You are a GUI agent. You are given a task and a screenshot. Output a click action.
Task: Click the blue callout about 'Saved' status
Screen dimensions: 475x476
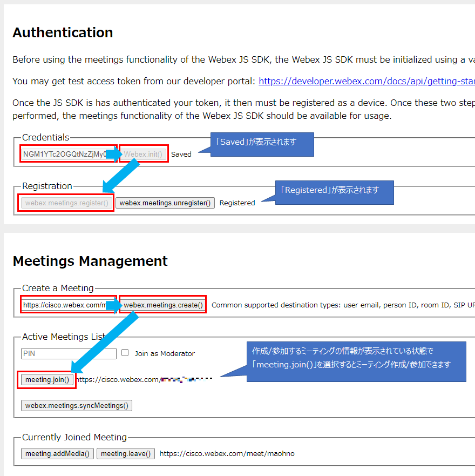click(x=262, y=144)
